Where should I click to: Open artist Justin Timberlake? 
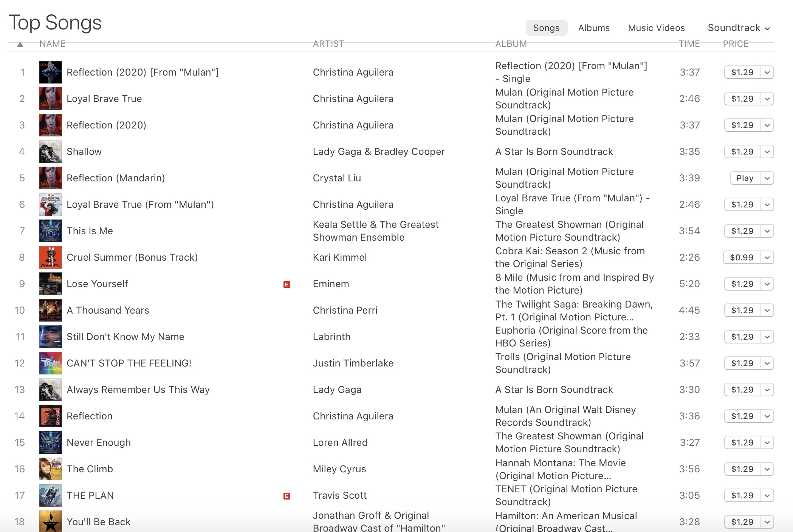(x=353, y=363)
